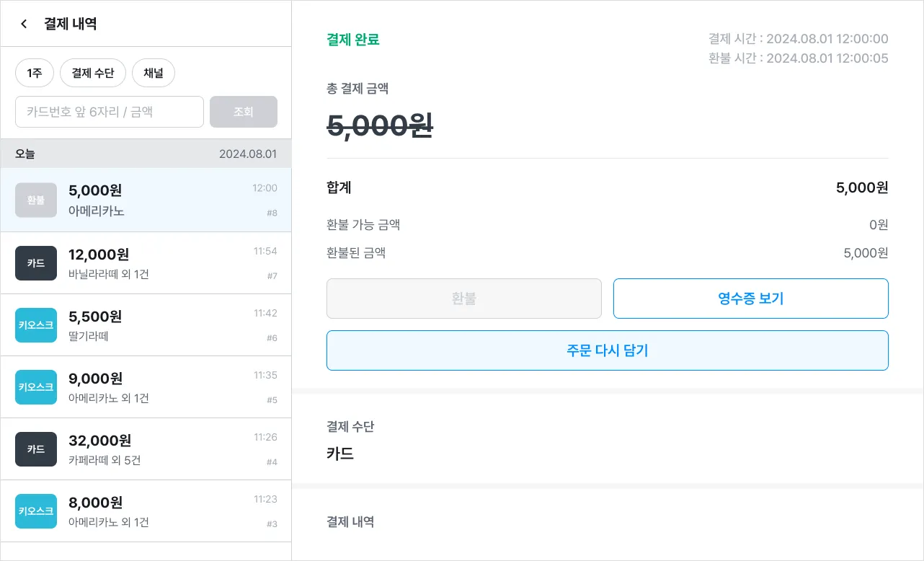Viewport: 924px width, 561px height.
Task: Click the 키오스크 badge on the 9,000원 payment
Action: (36, 387)
